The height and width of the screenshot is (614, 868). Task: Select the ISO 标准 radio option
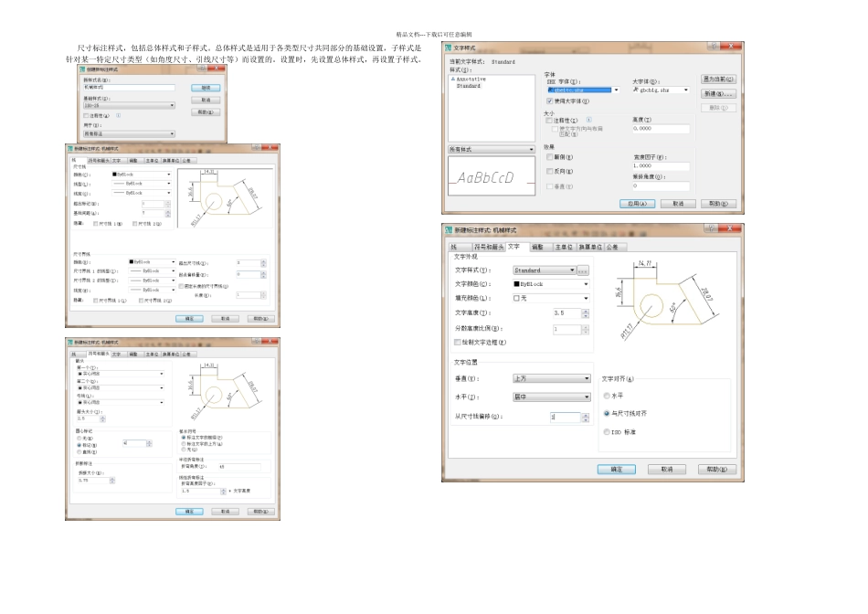coord(607,431)
